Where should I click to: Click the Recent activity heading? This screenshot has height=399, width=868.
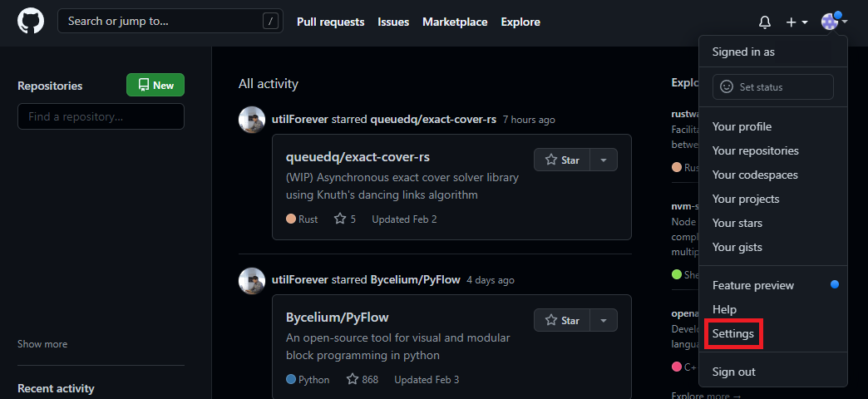56,388
